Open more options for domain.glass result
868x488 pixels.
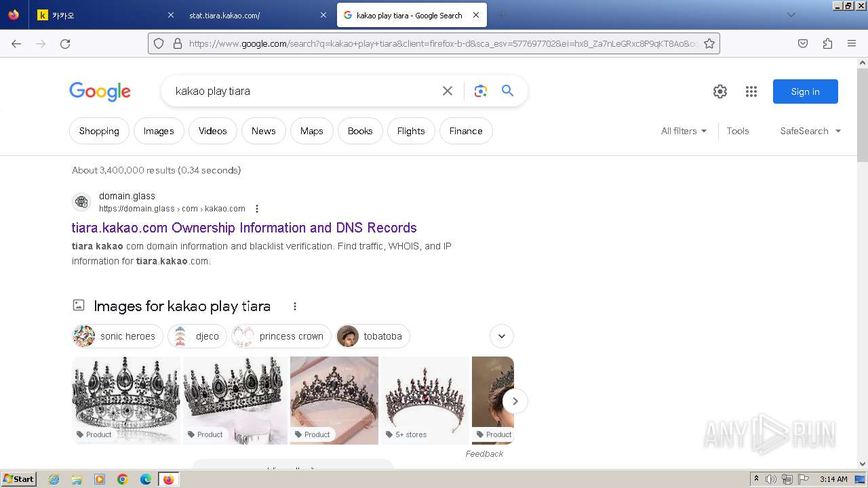[x=257, y=209]
